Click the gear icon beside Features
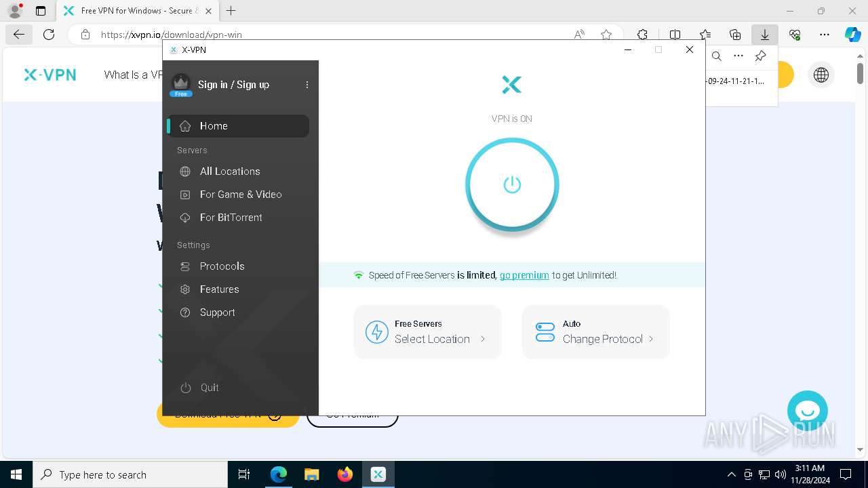This screenshot has width=868, height=488. pyautogui.click(x=185, y=289)
